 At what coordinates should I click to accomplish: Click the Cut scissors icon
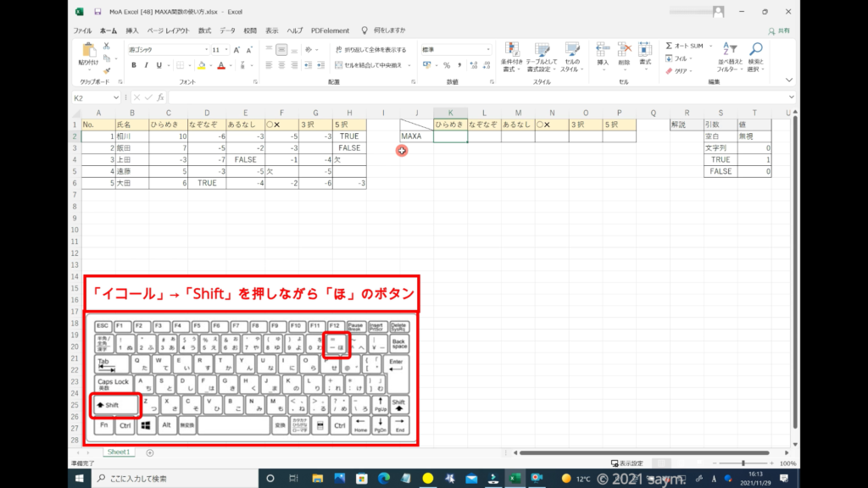108,46
